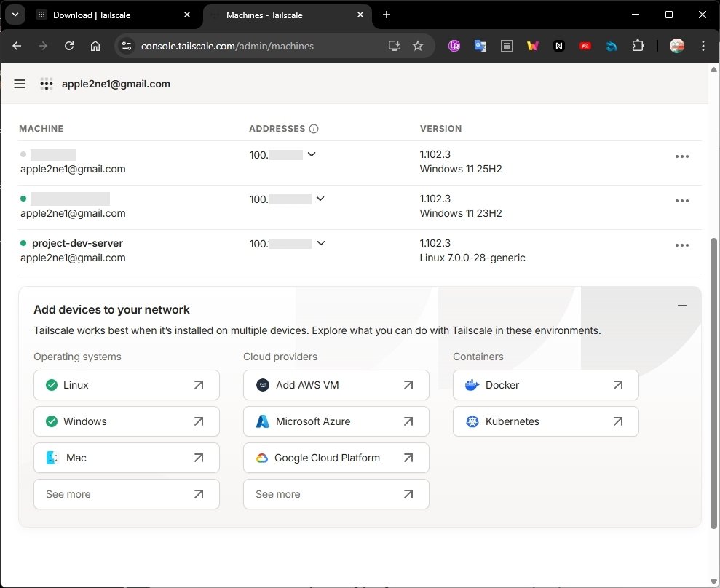Bookmark this page with the star
This screenshot has height=588, width=720.
pos(418,46)
